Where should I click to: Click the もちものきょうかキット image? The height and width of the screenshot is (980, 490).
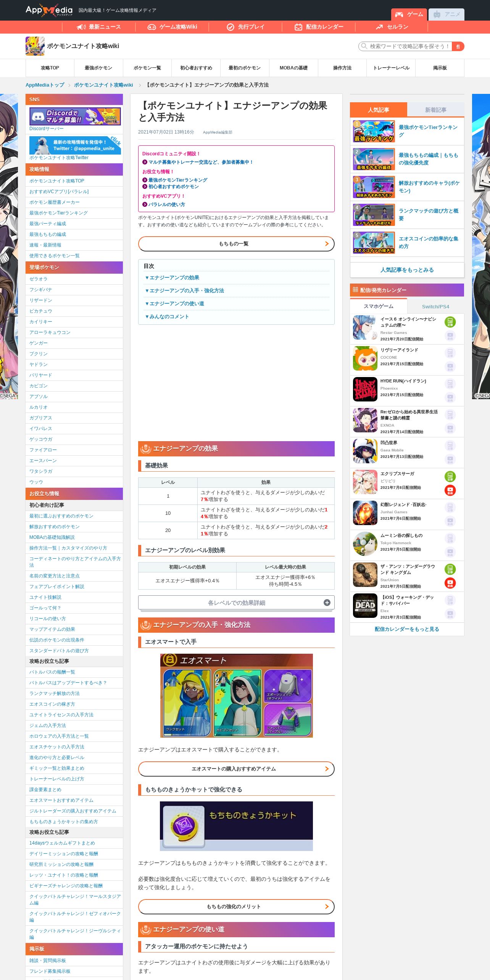(236, 826)
